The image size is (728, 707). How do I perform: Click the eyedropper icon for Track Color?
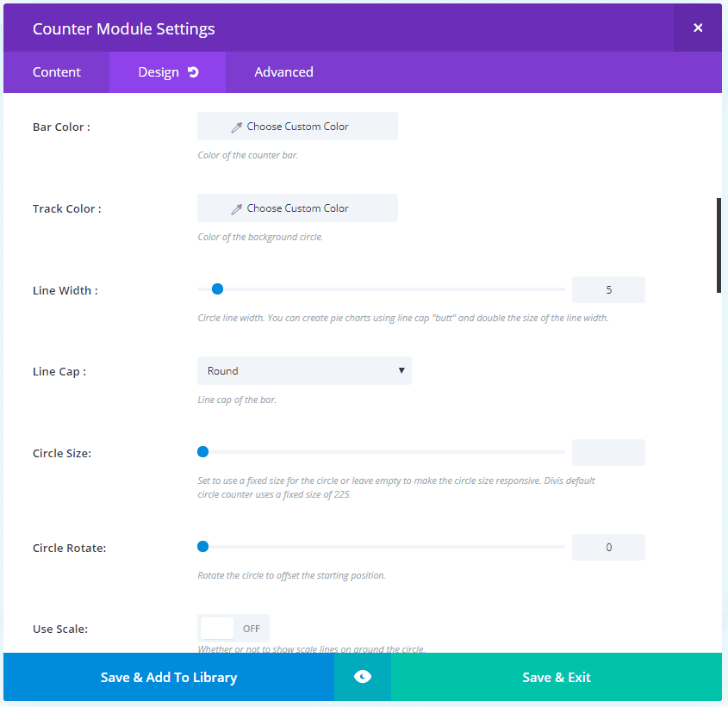(x=237, y=208)
